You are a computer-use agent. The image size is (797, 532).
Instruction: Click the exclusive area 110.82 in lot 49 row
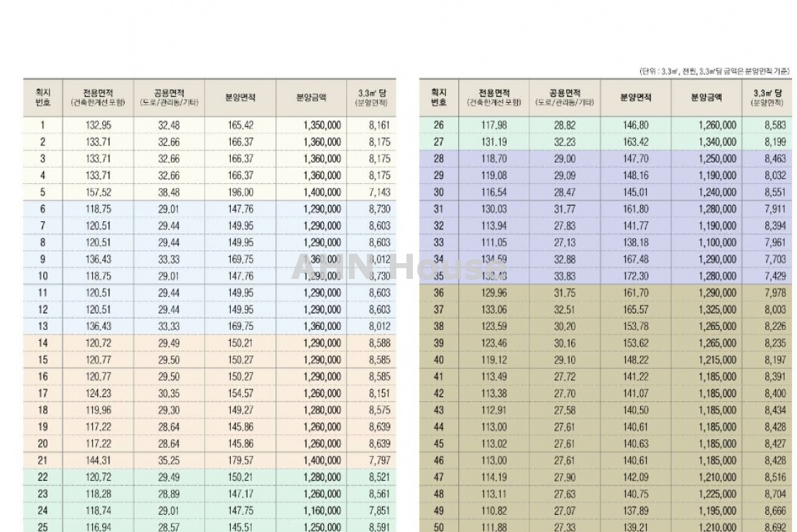click(x=494, y=510)
